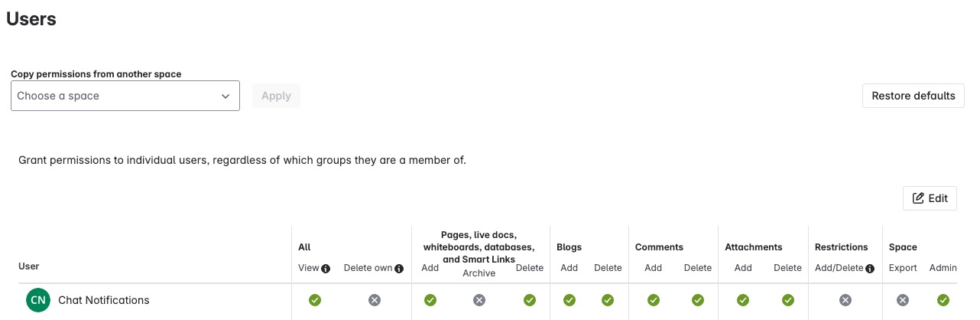Click the chevron arrow in space selector

coord(226,96)
